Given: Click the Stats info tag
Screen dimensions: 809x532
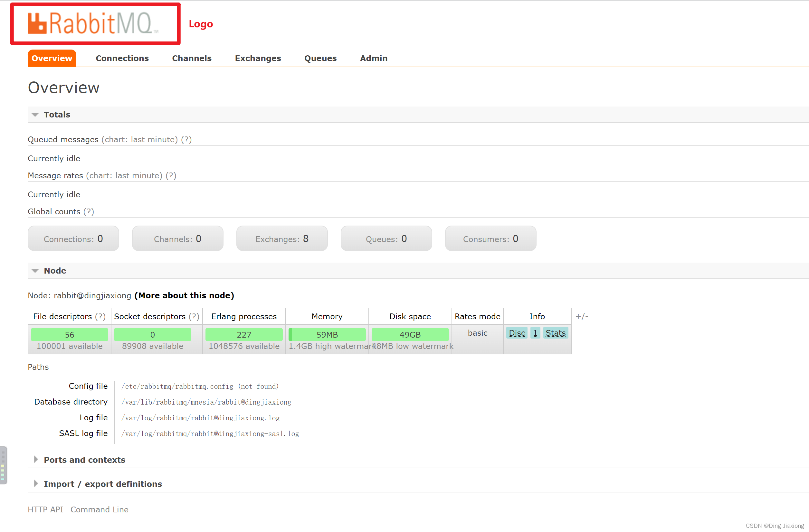Looking at the screenshot, I should 556,333.
